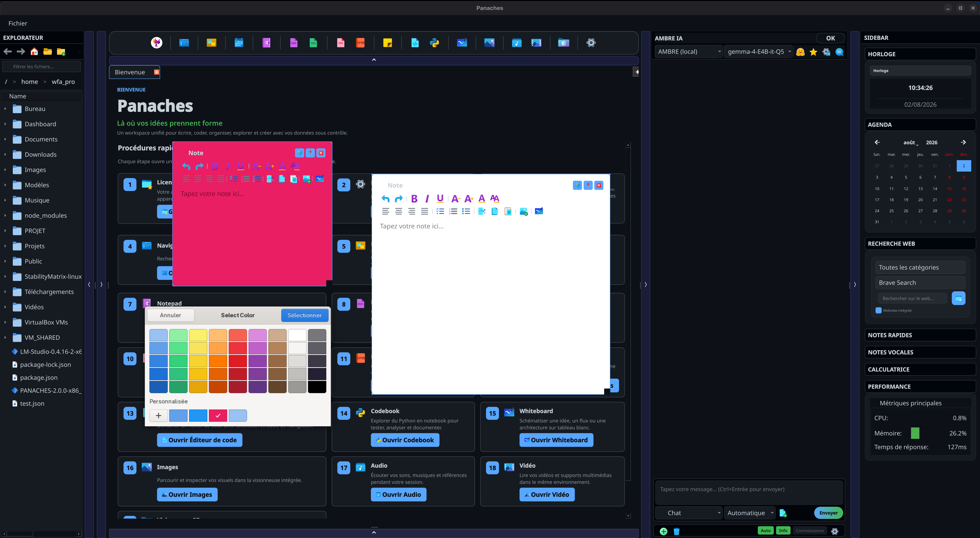Image resolution: width=980 pixels, height=538 pixels.
Task: Open the EPUB reader icon in the top toolbar
Action: 360,43
